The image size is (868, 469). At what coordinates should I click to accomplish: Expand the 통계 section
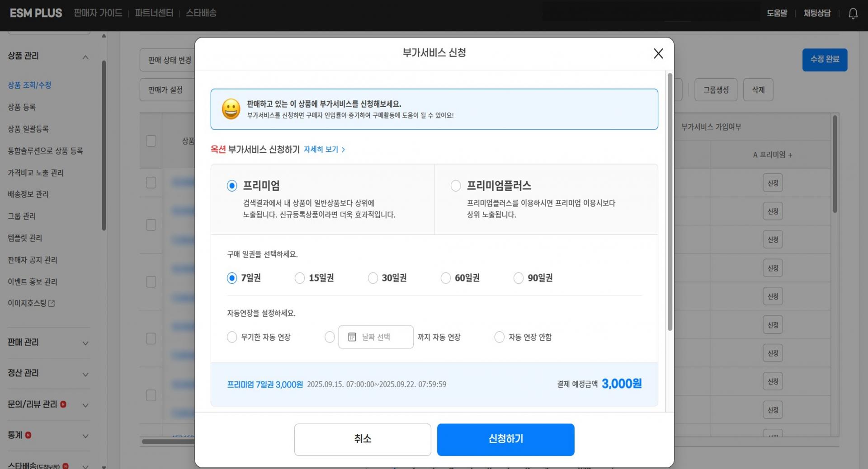85,436
